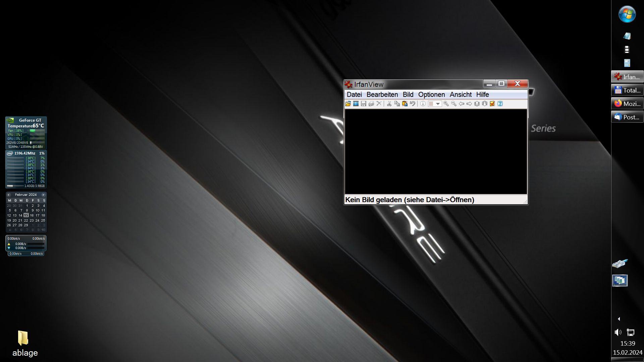Viewport: 644px width, 362px height.
Task: Click the Temperature 65°C reading
Action: pyautogui.click(x=26, y=126)
